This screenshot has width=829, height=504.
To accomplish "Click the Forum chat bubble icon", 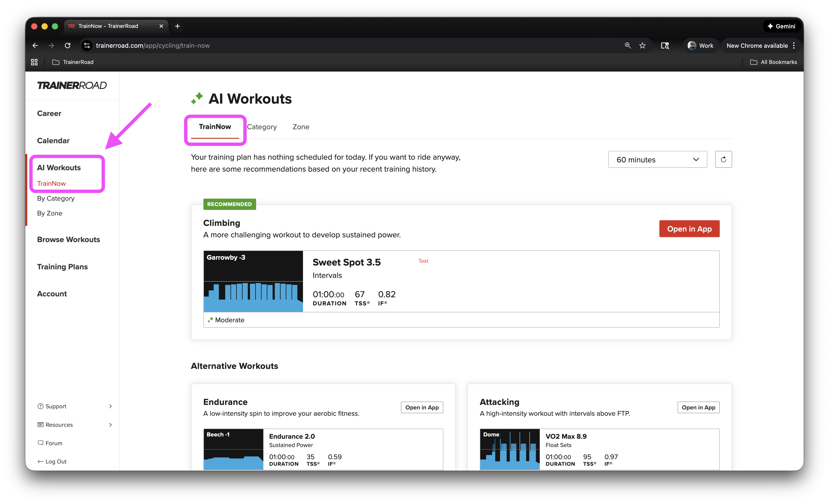I will (x=40, y=443).
